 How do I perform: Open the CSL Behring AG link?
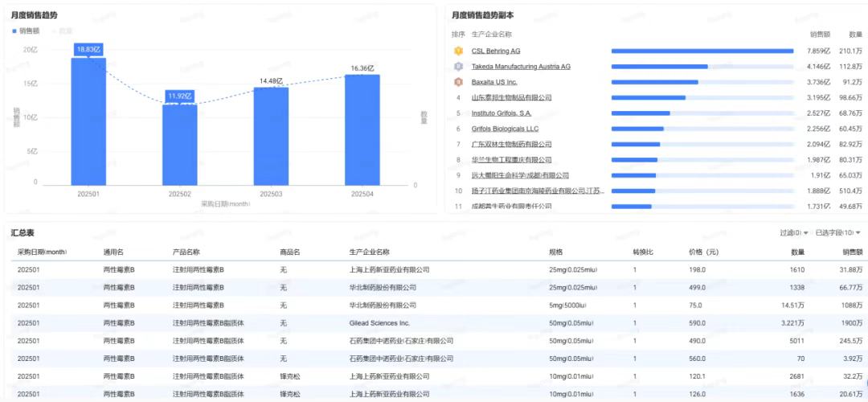[x=495, y=51]
